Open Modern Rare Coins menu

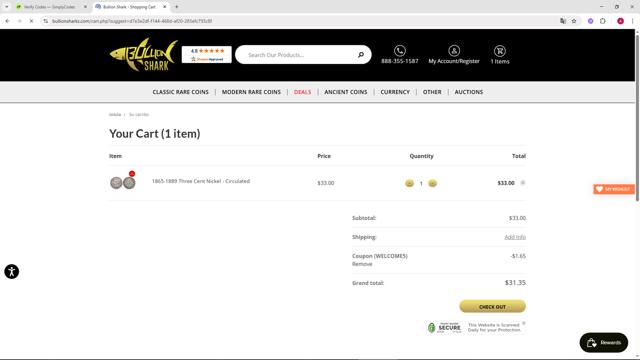[251, 92]
